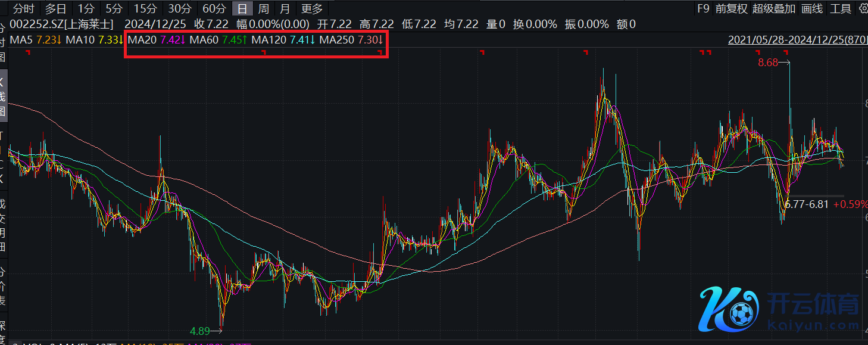868x345 pixels.
Task: Open the 工具 tools menu
Action: (x=841, y=8)
